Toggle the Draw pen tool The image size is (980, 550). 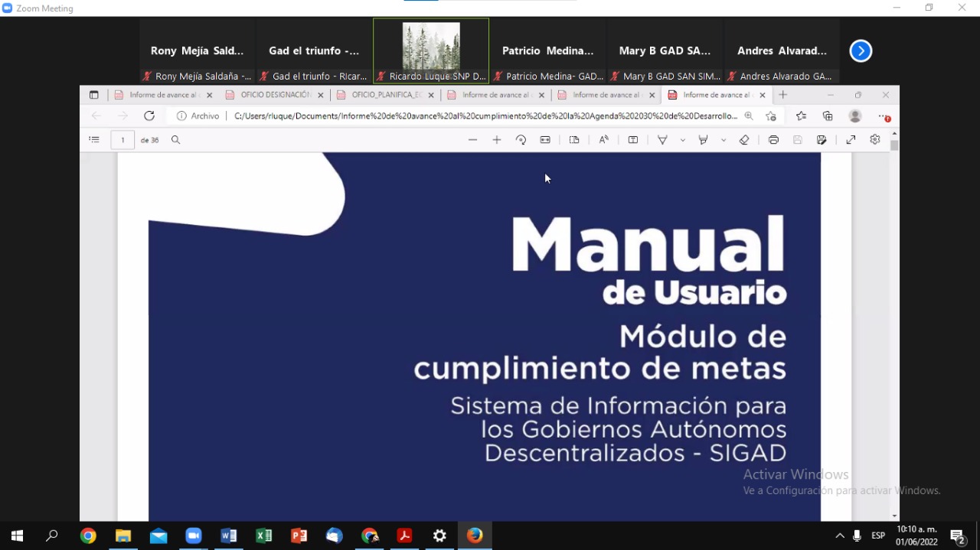coord(663,140)
